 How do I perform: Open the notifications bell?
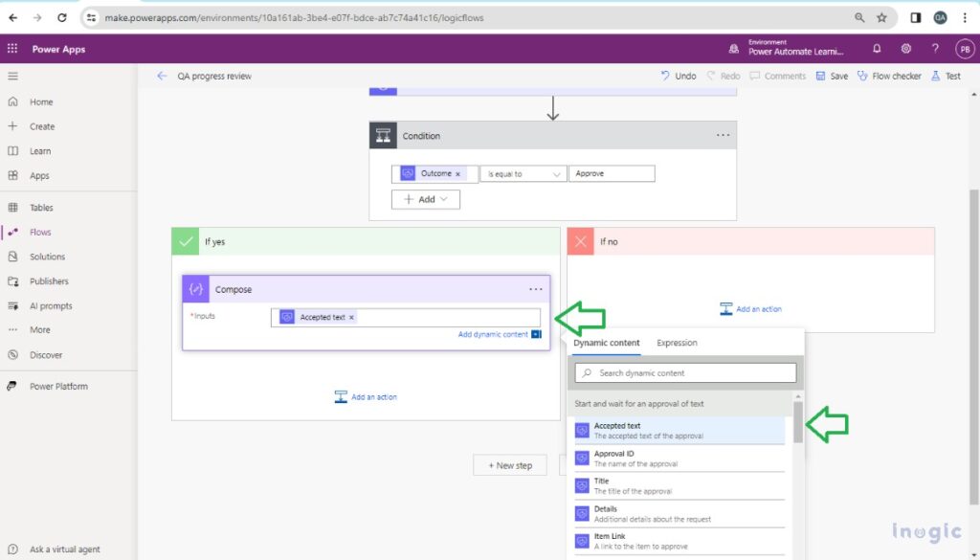point(877,49)
